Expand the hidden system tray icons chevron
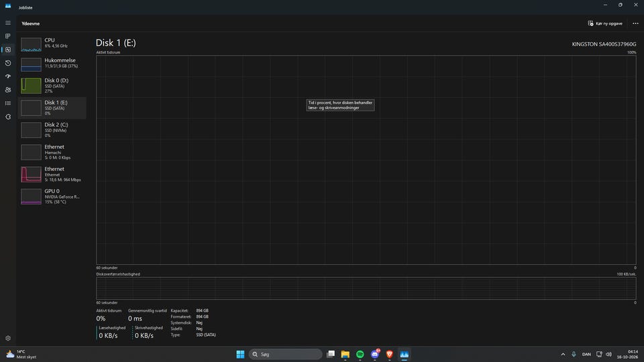This screenshot has height=362, width=644. 563,354
